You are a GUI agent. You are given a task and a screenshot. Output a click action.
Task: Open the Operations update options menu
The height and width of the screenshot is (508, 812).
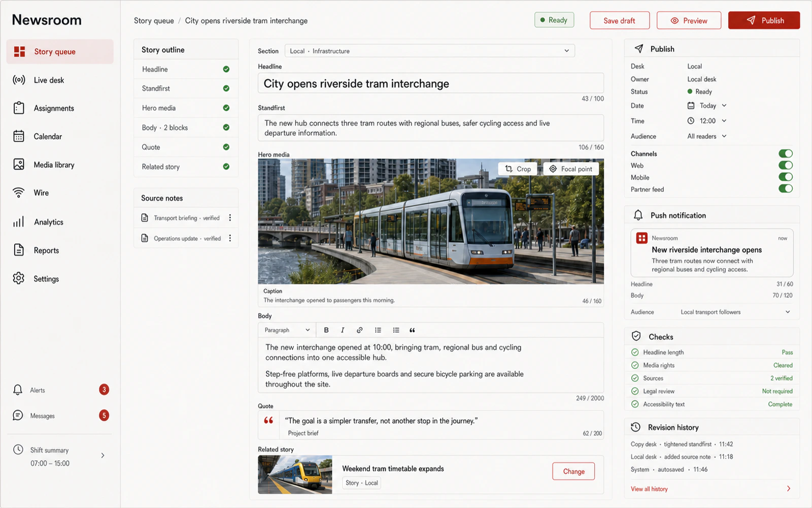tap(230, 238)
